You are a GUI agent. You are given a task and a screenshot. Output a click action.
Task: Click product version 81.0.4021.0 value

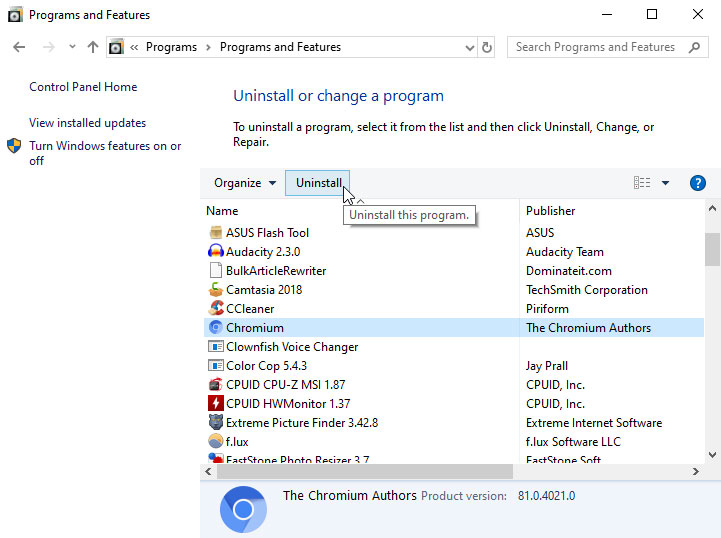tap(546, 496)
